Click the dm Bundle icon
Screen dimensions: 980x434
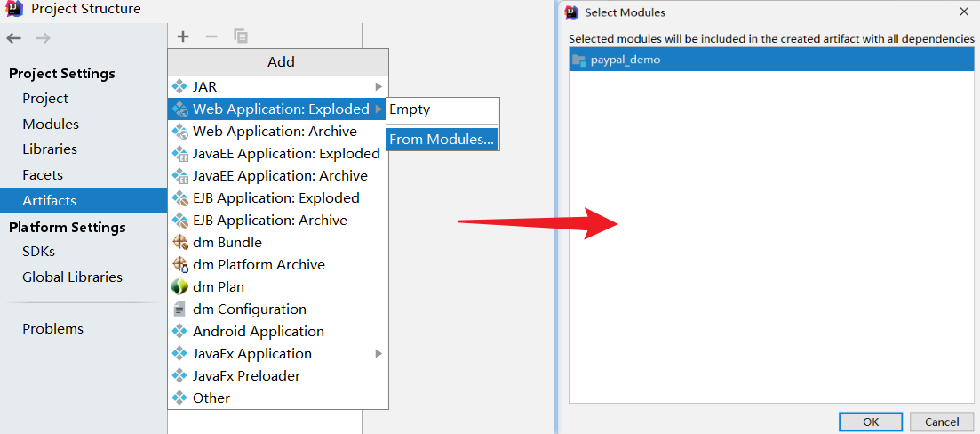[180, 243]
